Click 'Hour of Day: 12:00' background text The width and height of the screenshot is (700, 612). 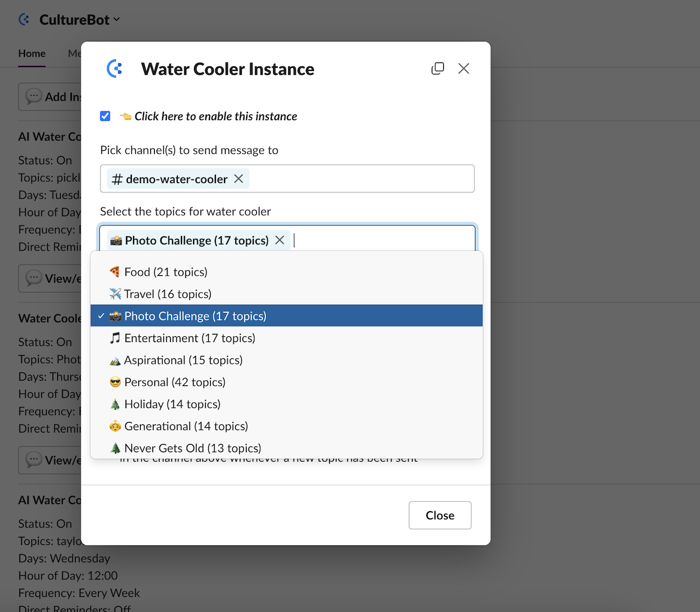[x=68, y=575]
